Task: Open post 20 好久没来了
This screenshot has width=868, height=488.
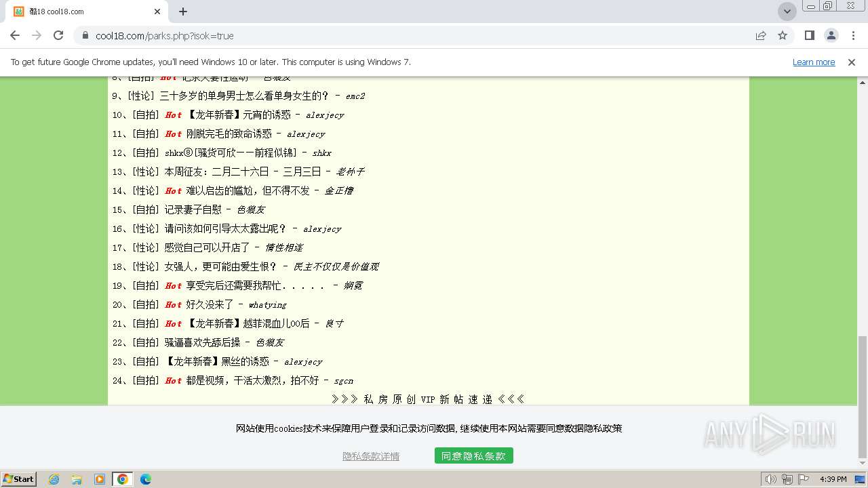Action: point(210,305)
